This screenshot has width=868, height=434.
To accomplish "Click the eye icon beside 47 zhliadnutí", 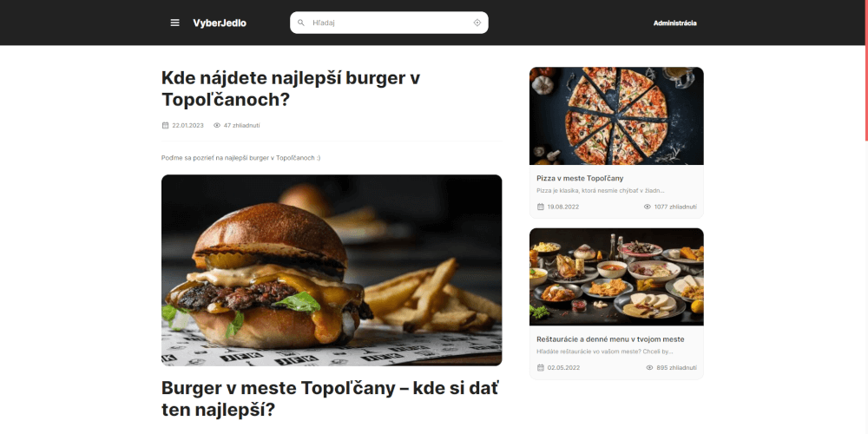I will pyautogui.click(x=217, y=125).
